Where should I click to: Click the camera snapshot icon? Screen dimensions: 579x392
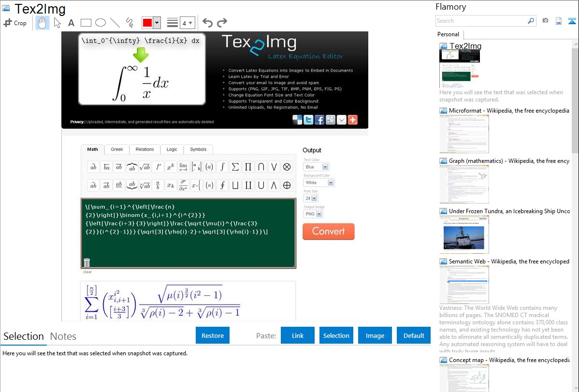point(545,21)
